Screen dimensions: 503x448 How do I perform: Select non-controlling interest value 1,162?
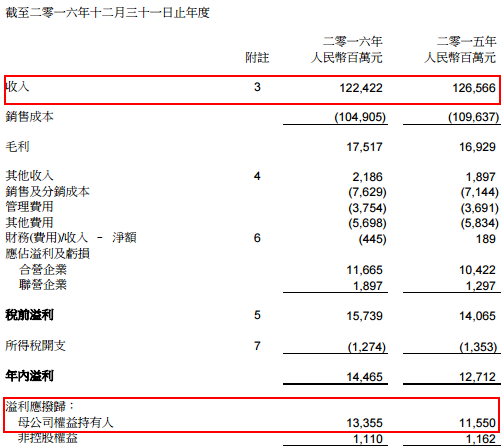[480, 439]
